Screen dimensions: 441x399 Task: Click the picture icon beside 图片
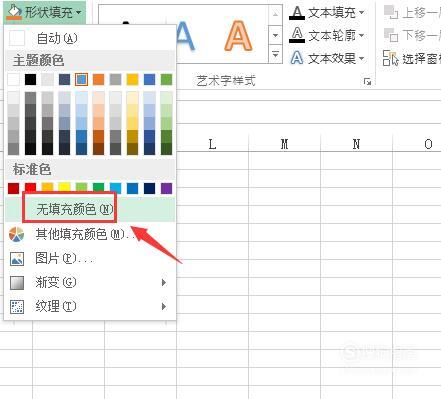(x=17, y=259)
